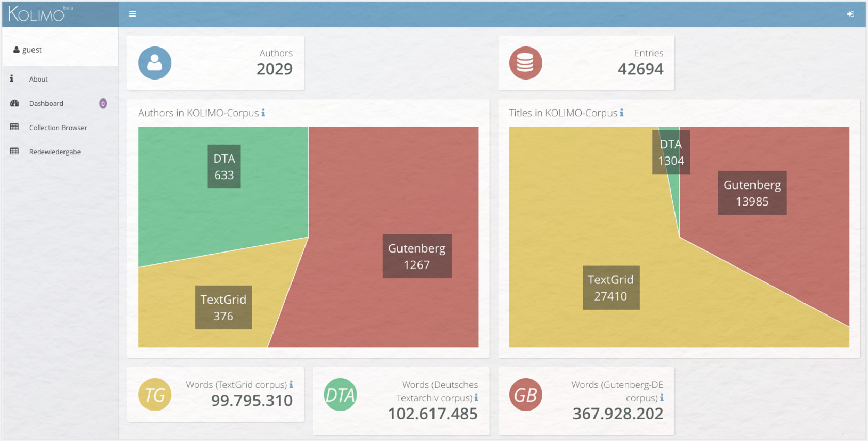Click the guest user icon
The height and width of the screenshot is (441, 868).
pos(17,50)
